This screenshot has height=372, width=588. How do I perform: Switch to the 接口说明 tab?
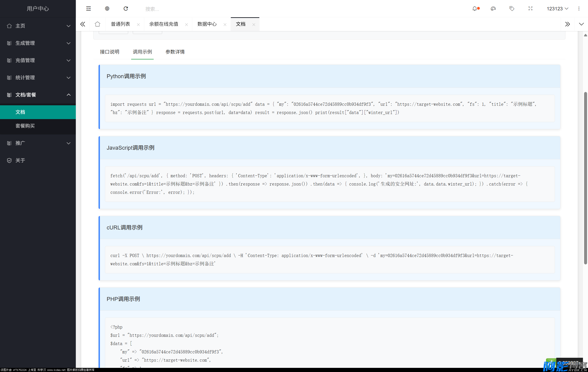pyautogui.click(x=109, y=52)
